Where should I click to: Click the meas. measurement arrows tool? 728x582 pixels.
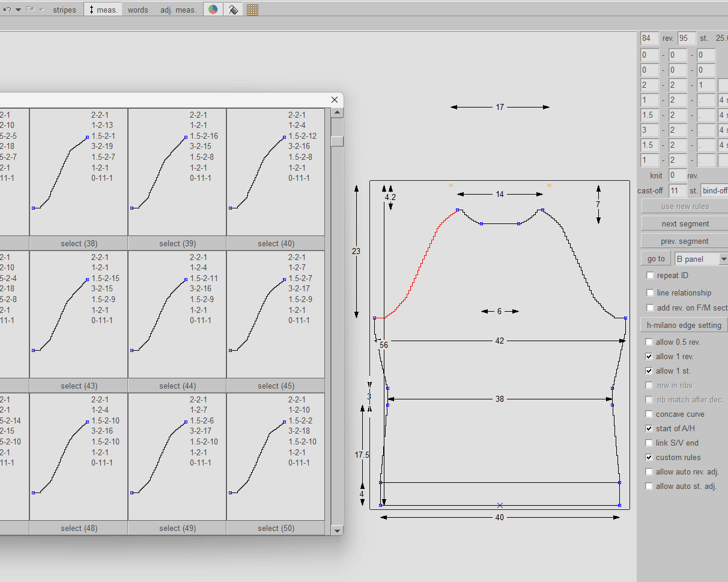tap(102, 10)
